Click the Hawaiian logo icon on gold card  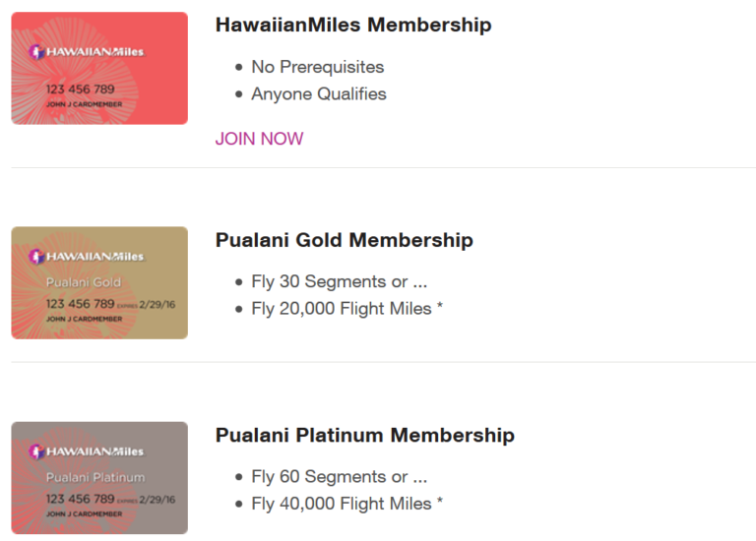pos(36,257)
